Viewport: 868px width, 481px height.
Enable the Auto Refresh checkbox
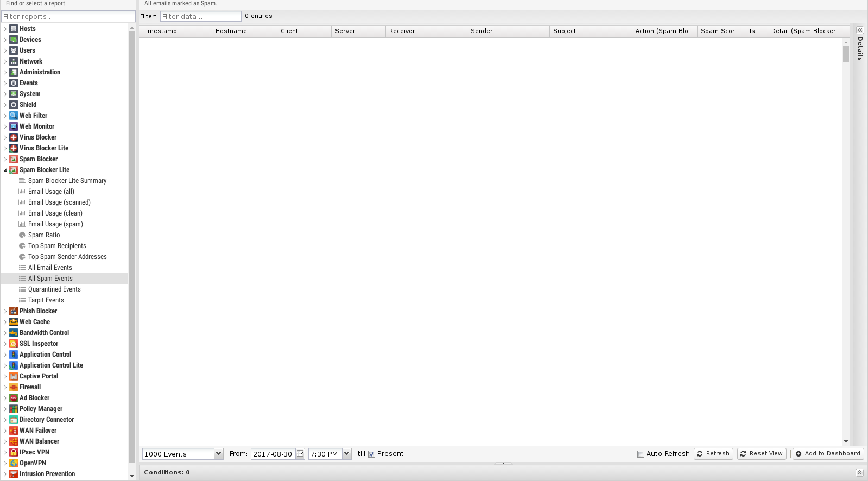pyautogui.click(x=641, y=454)
